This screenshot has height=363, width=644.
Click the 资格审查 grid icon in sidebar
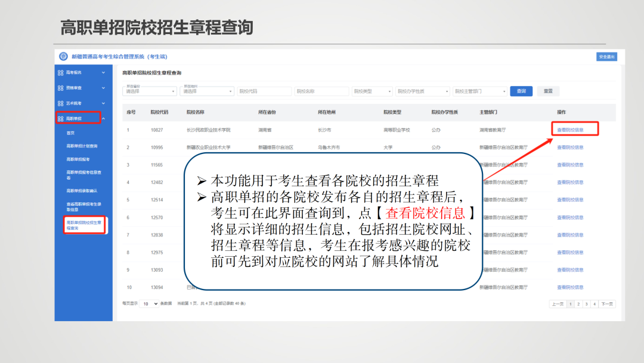pos(60,88)
